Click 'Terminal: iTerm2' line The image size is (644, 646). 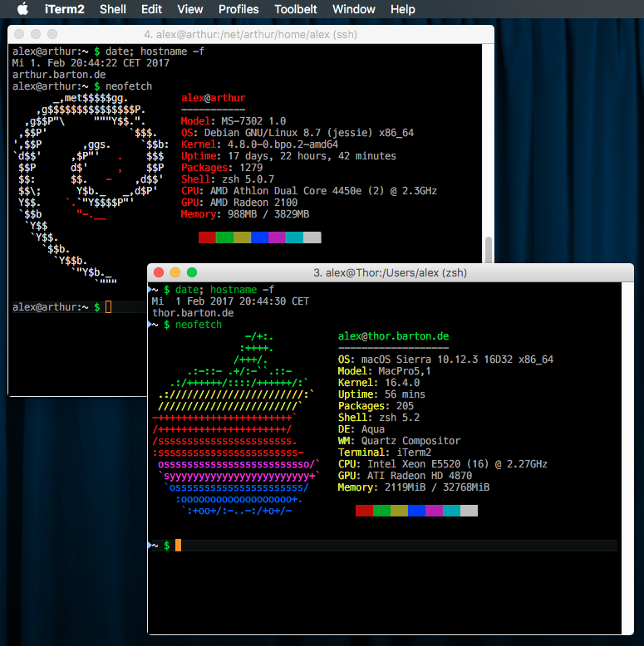[x=385, y=453]
